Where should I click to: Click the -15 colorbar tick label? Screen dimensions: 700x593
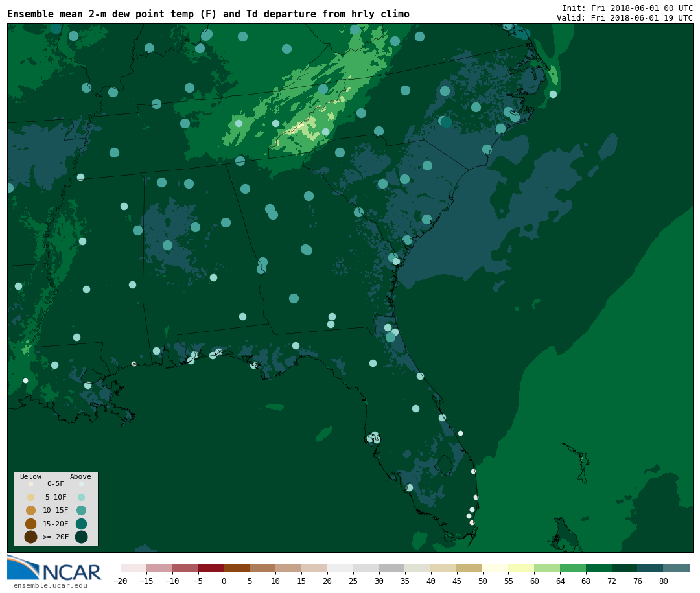[x=146, y=581]
